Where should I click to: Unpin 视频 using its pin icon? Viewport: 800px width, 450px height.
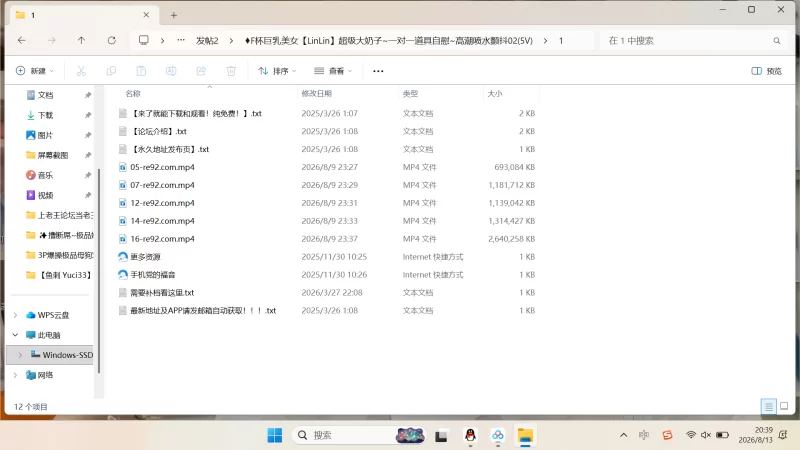click(x=88, y=195)
